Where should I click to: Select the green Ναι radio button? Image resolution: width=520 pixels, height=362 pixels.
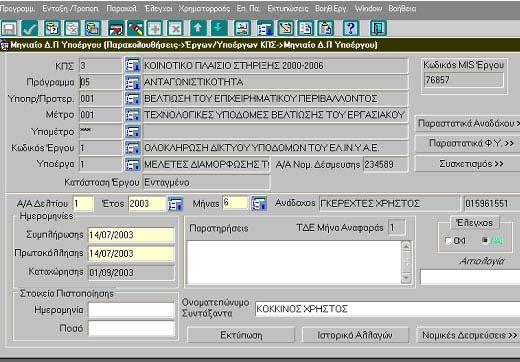[x=485, y=240]
